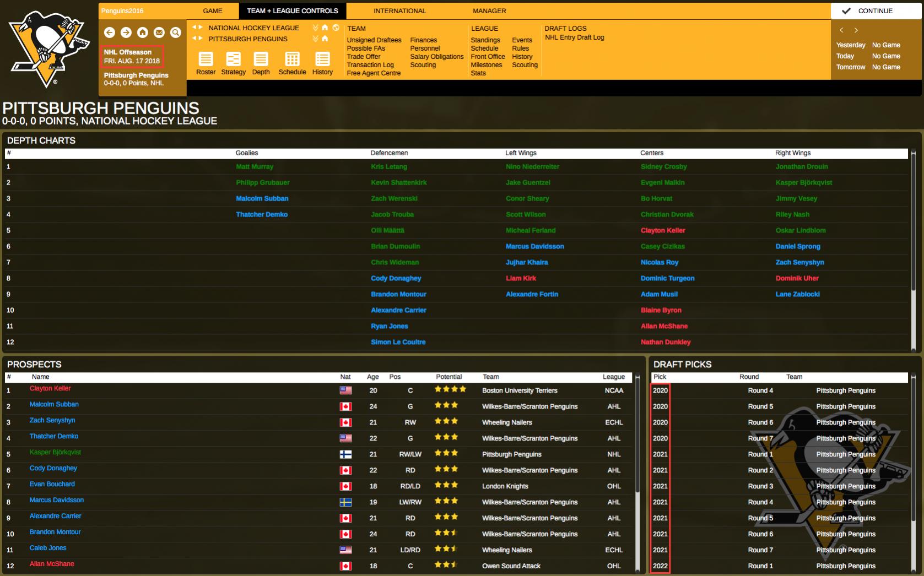Open the INTERNATIONAL tab
924x576 pixels.
[x=399, y=11]
